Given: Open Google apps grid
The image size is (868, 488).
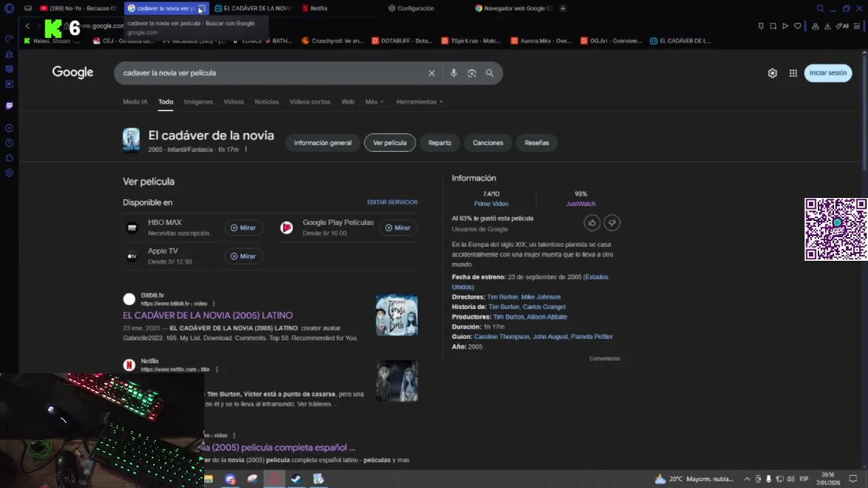Looking at the screenshot, I should [793, 73].
